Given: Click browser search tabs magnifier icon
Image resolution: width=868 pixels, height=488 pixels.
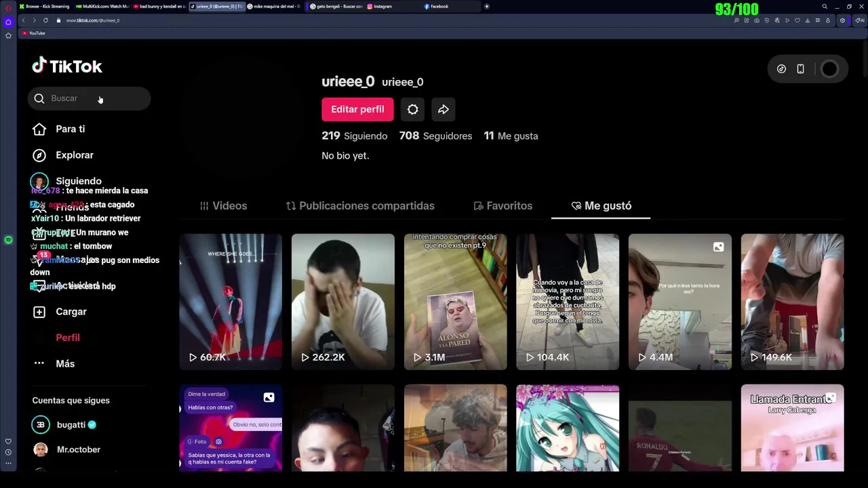Looking at the screenshot, I should click(x=825, y=6).
